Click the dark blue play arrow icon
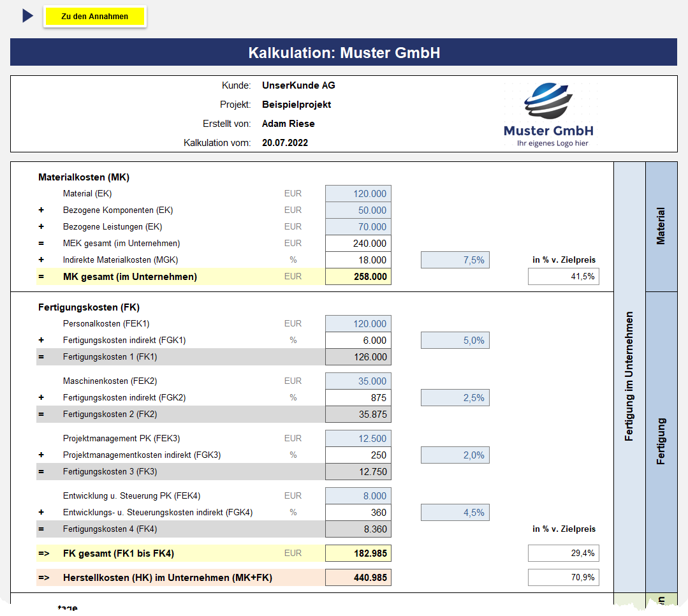The height and width of the screenshot is (616, 688). [27, 16]
